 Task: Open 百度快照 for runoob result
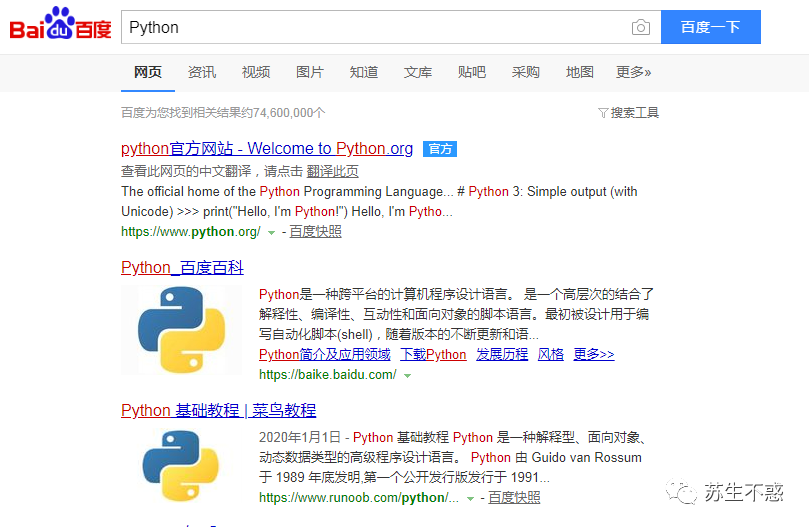514,498
